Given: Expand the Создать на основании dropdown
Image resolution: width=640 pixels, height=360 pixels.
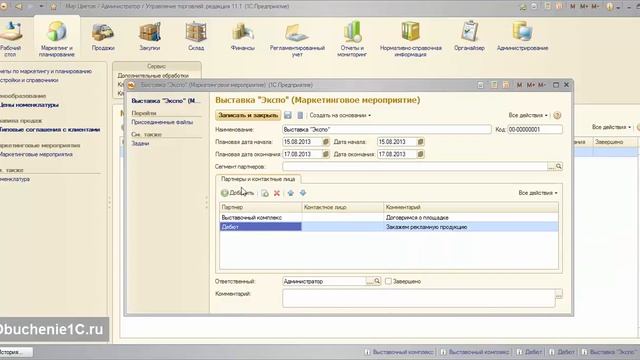Looking at the screenshot, I should coord(340,116).
